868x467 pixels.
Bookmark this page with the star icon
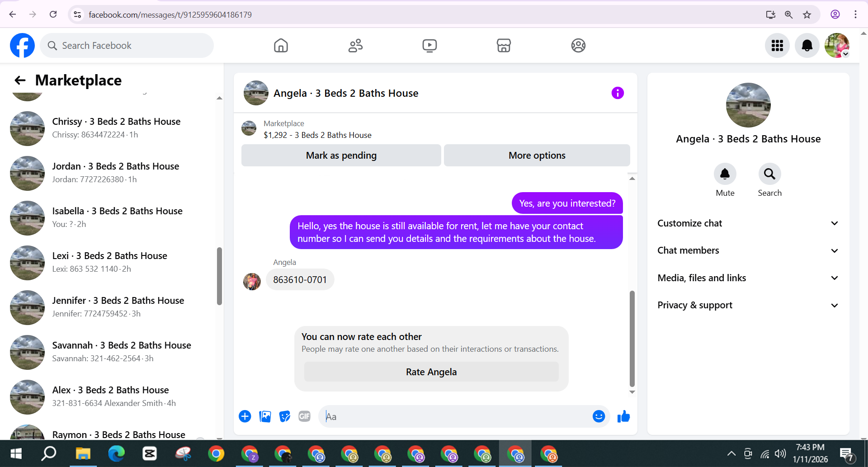coord(807,14)
